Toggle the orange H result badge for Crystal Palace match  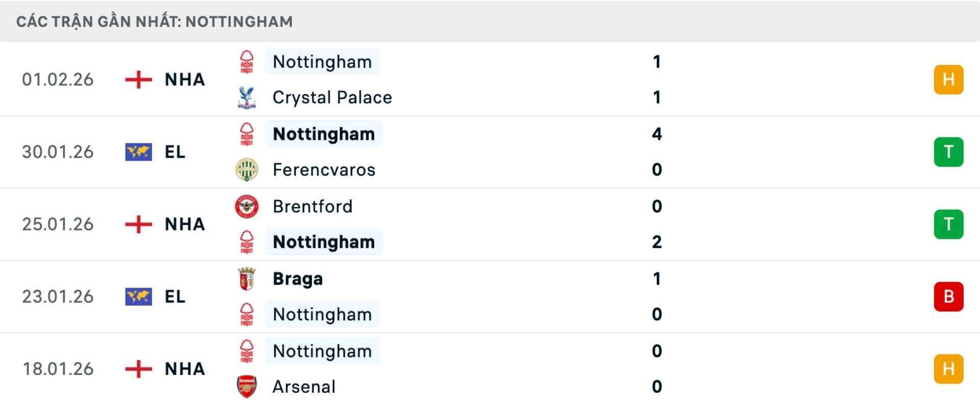tap(949, 79)
